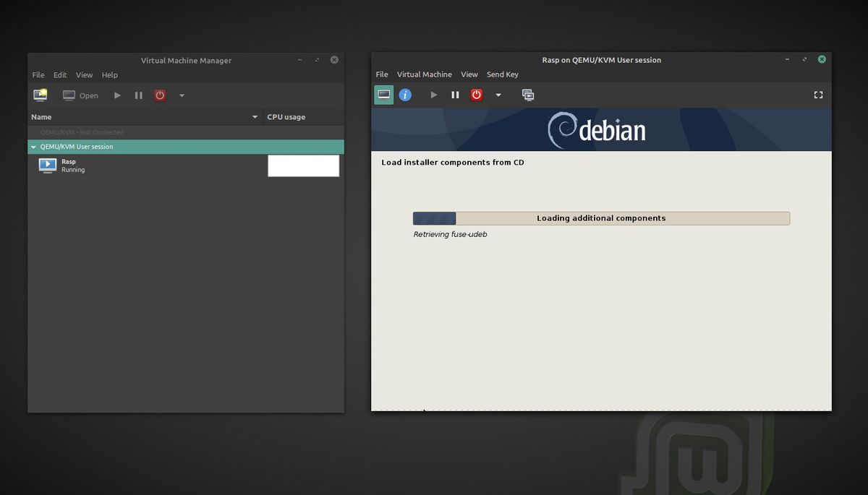Pause the running Rasp virtual machine
The width and height of the screenshot is (868, 495).
click(x=454, y=95)
